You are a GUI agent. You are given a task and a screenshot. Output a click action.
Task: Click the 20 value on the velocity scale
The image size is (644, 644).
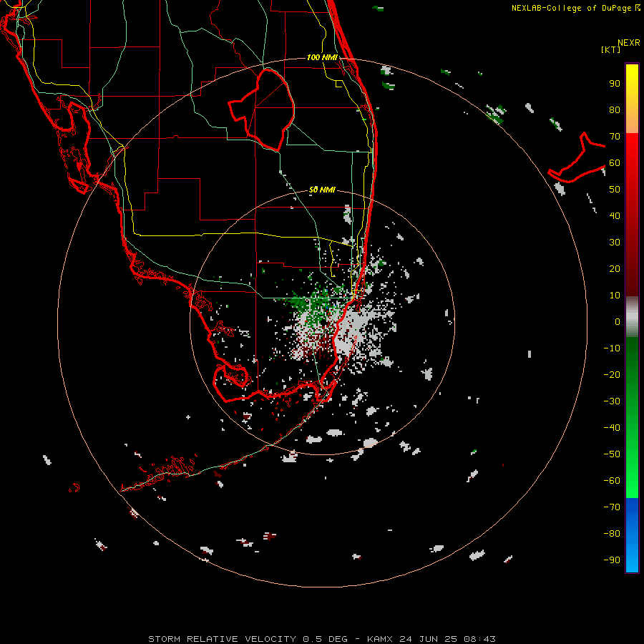[x=615, y=269]
